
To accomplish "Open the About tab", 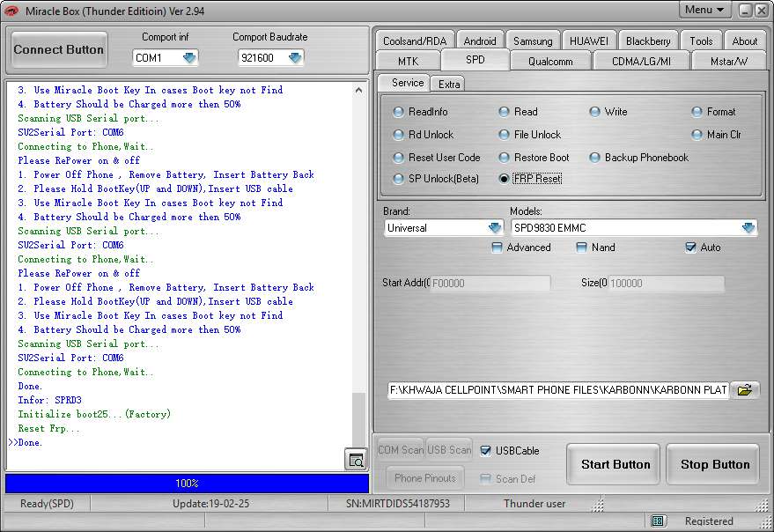I will click(x=744, y=41).
